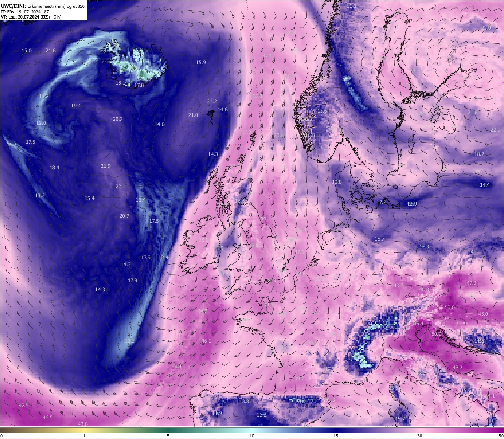Image resolution: width=504 pixels, height=439 pixels.
Task: Click the 17.2 value near Denmark
Action: coord(382,202)
